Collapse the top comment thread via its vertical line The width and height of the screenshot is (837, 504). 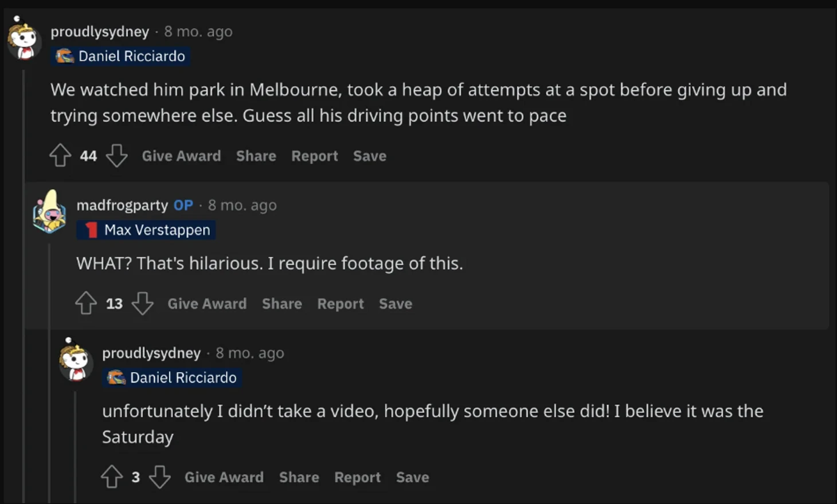tap(24, 287)
